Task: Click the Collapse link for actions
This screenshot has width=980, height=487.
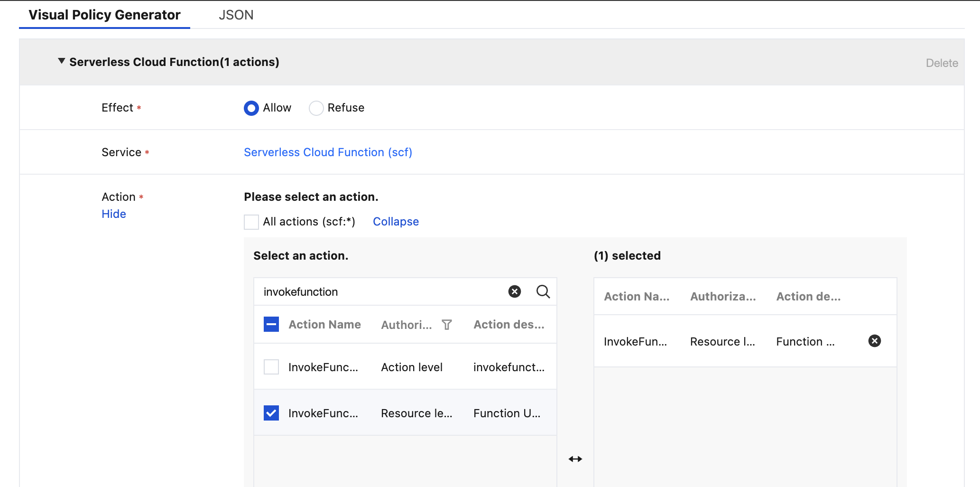Action: (x=396, y=222)
